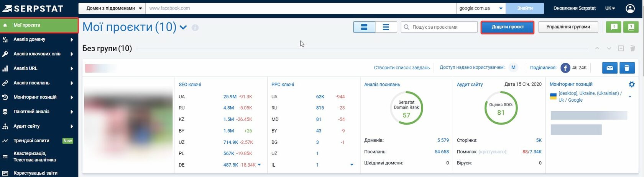Click DE SEO keys value 487.5K
The width and height of the screenshot is (644, 177).
click(x=231, y=165)
